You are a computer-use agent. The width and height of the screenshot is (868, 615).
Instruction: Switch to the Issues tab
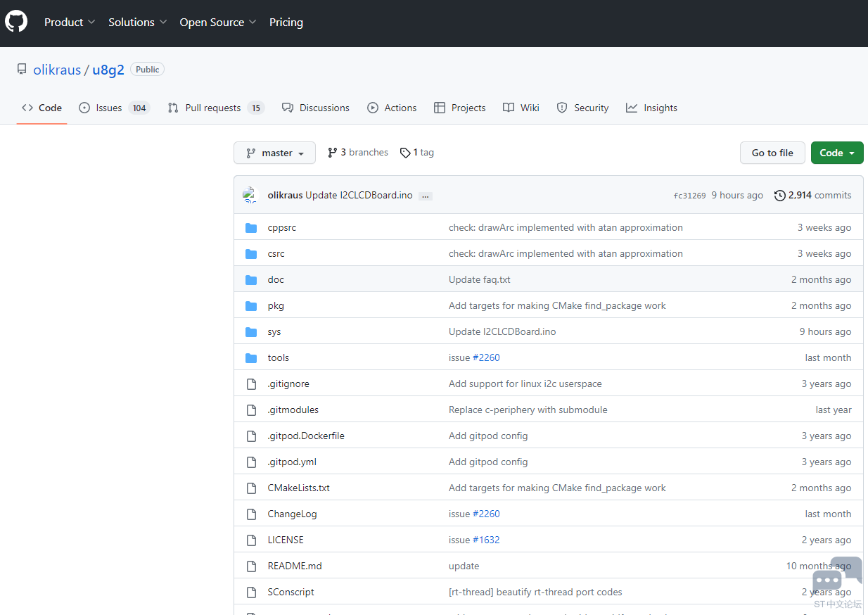[114, 108]
